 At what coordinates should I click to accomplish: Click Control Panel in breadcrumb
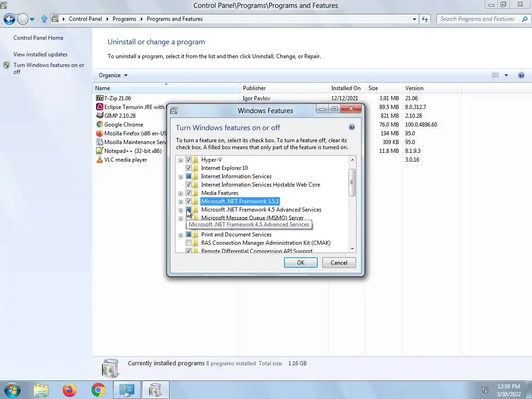point(85,19)
